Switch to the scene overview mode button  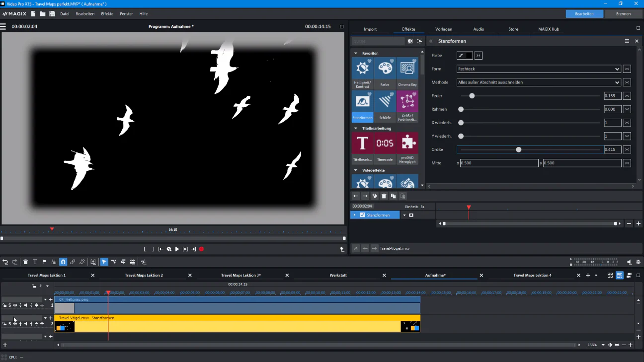(x=610, y=275)
